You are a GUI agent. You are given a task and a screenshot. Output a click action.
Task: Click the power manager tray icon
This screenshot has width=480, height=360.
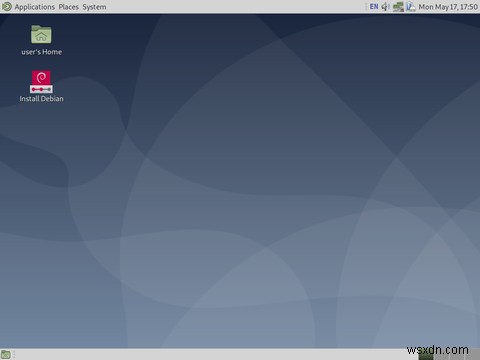coord(411,7)
